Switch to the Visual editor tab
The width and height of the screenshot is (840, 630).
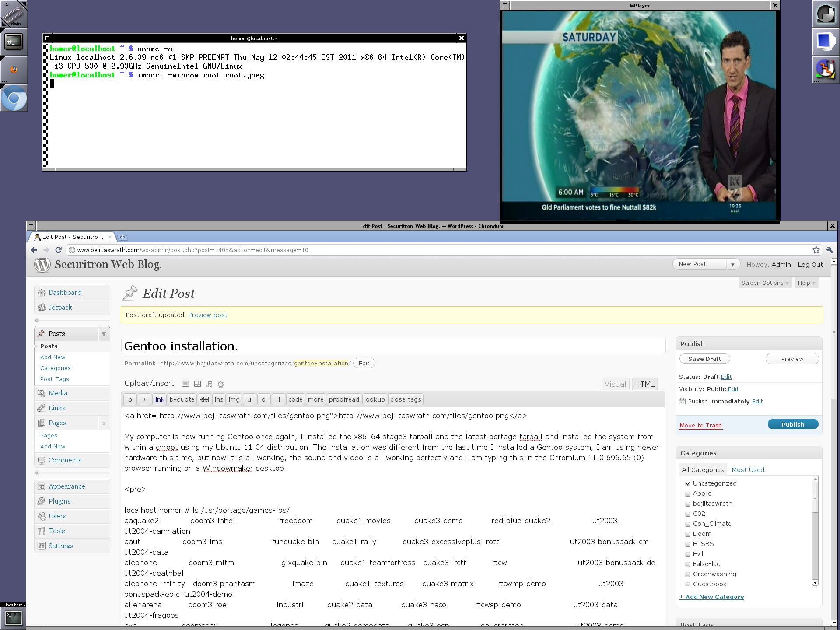coord(615,384)
